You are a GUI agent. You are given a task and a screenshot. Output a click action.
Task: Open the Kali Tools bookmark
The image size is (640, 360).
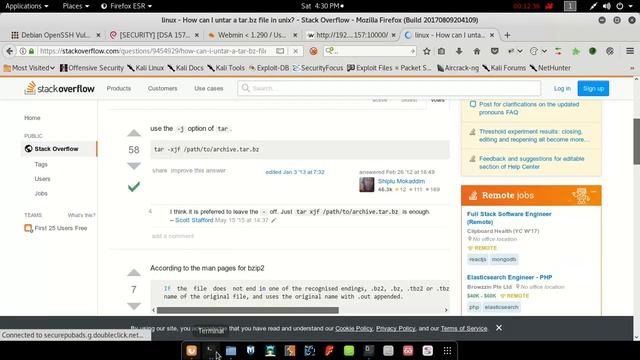[226, 68]
